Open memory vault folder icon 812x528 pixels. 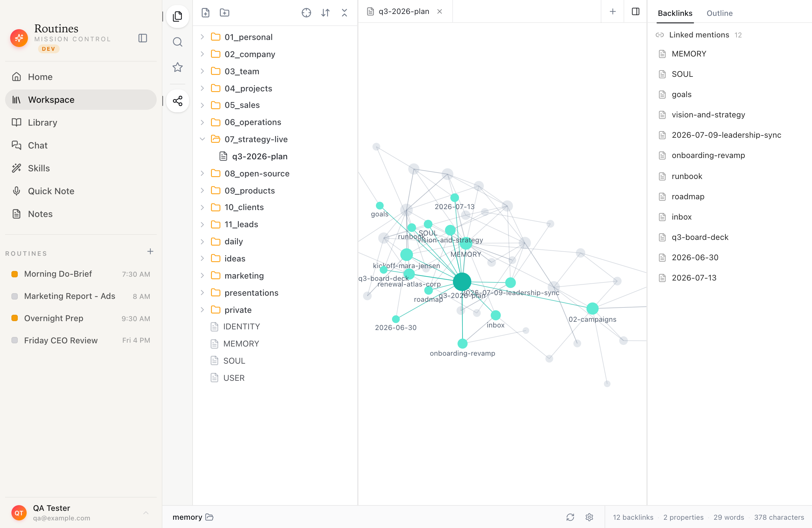click(209, 517)
